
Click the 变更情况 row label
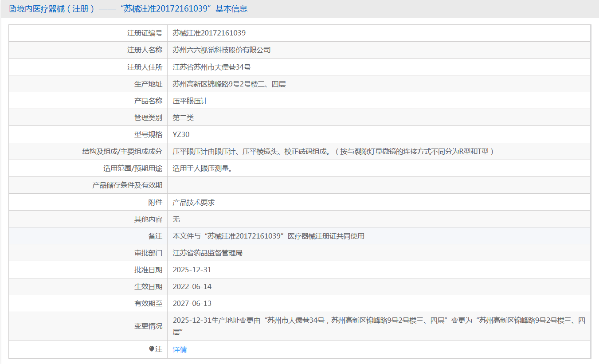(148, 326)
